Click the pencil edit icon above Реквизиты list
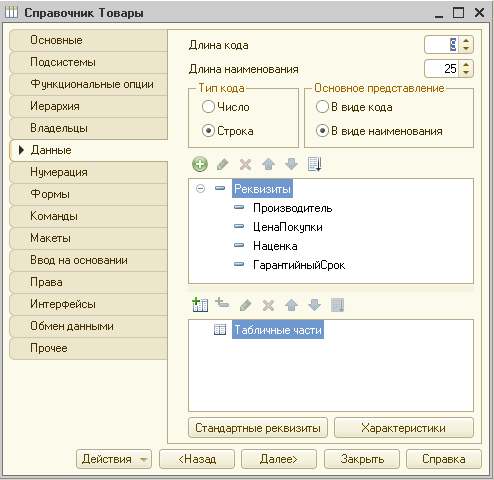The width and height of the screenshot is (494, 480). click(x=223, y=164)
